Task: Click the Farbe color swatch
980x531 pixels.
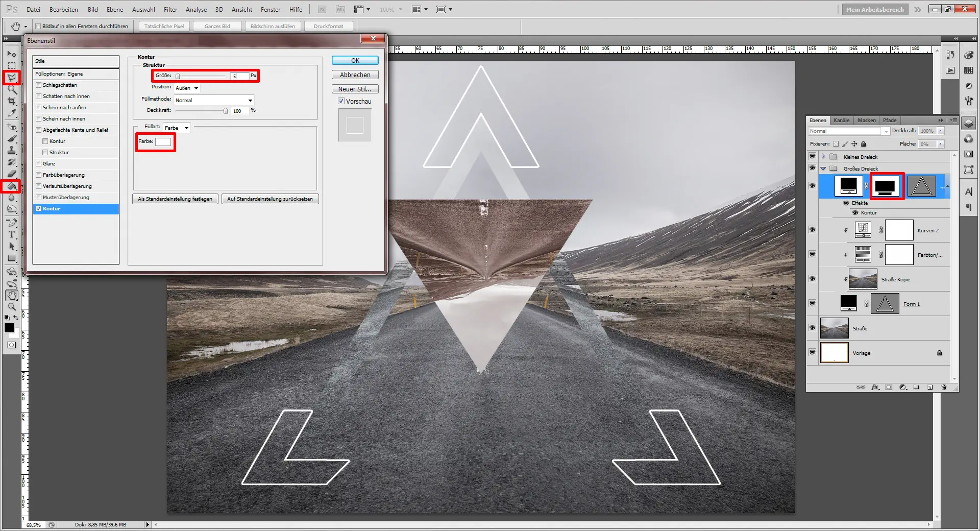Action: (x=162, y=142)
